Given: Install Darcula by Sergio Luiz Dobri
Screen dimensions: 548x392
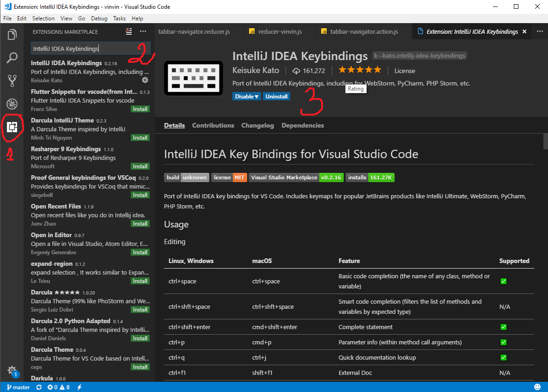Looking at the screenshot, I should [140, 310].
